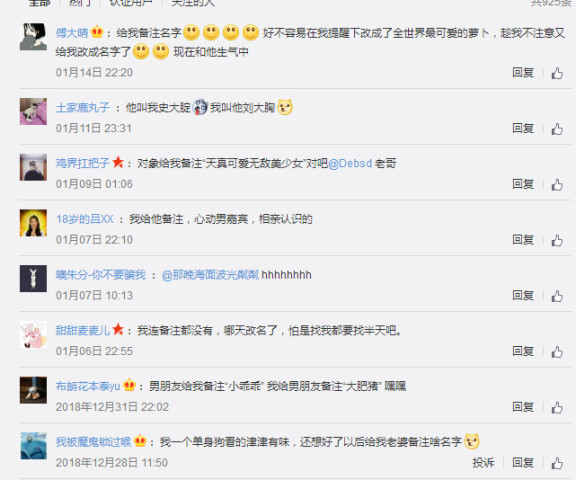Click 回复 on 18岁的吕XX's comment
Screen dimensions: 576x480
point(523,240)
